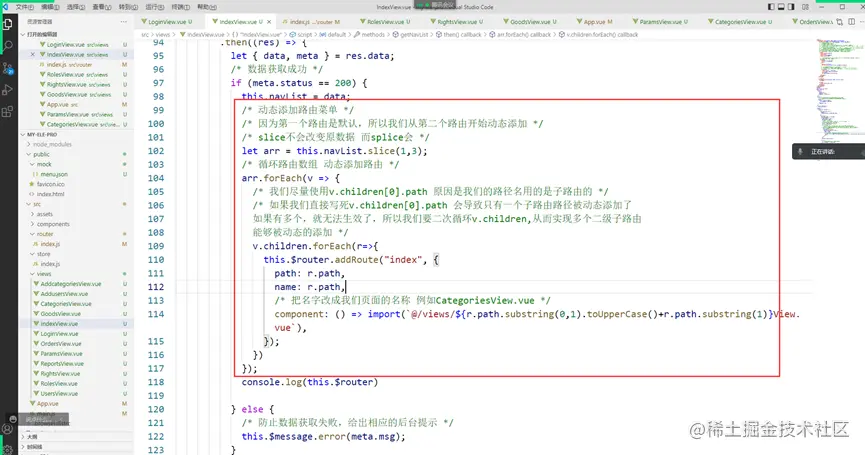Screen dimensions: 865x455
Task: Click the methods breadcrumb segment
Action: coord(369,34)
